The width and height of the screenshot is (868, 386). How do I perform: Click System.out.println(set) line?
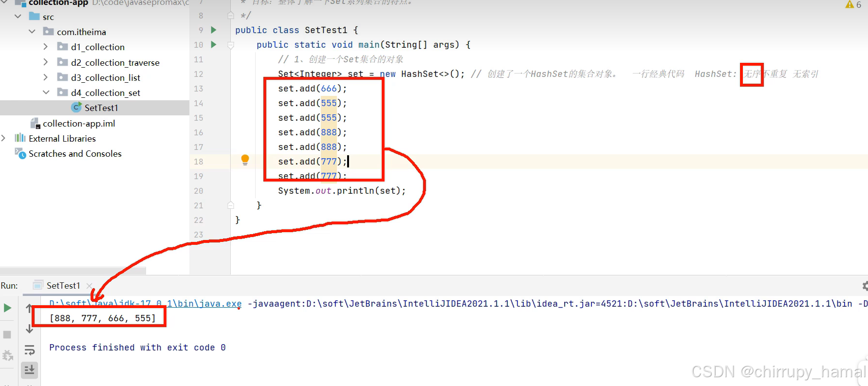[x=342, y=191]
